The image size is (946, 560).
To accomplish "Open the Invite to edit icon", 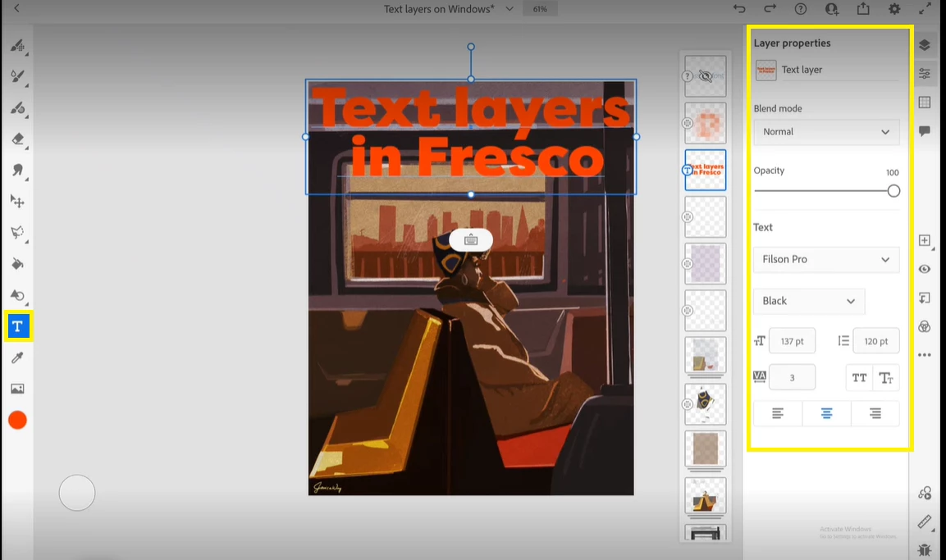I will tap(831, 9).
